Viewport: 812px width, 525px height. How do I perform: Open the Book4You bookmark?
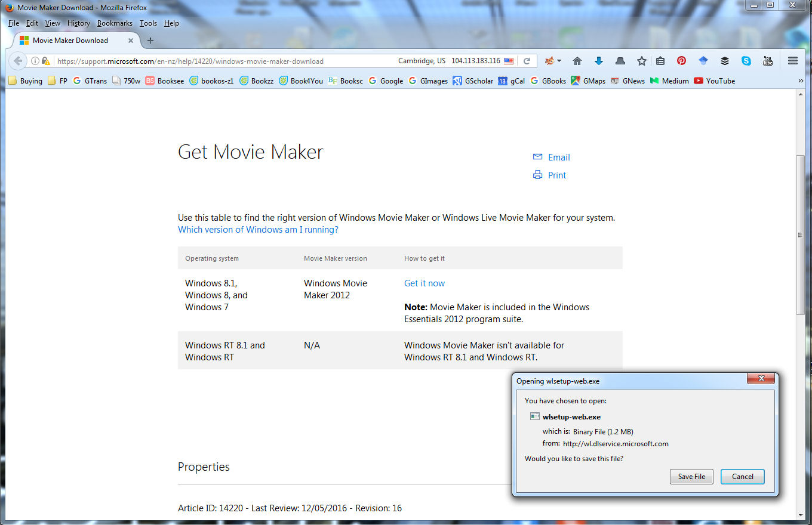[301, 81]
